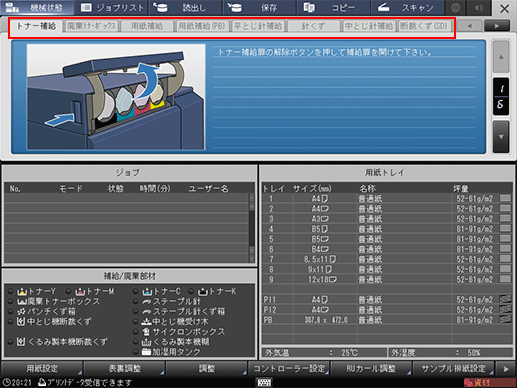
Task: Click the 加湿用タンク status indicator light
Action: pos(136,352)
